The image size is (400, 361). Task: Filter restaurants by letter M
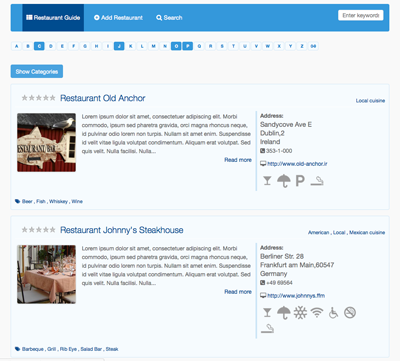[x=153, y=46]
